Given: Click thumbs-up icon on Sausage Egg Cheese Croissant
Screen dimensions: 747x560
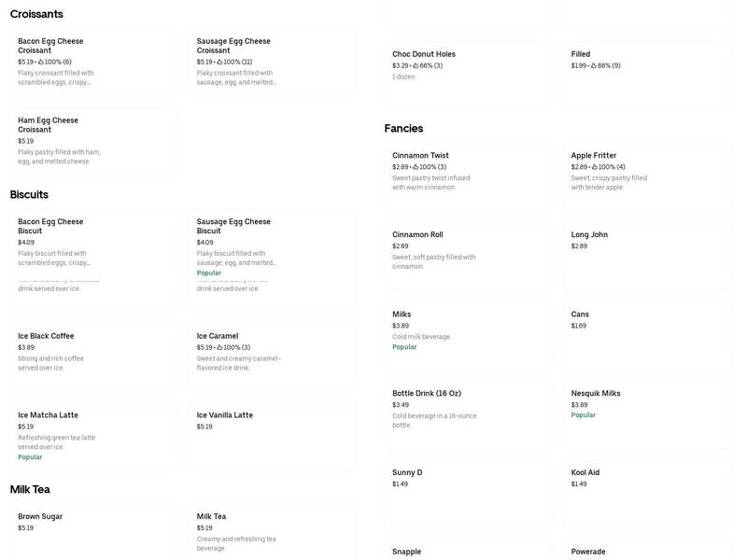Looking at the screenshot, I should [x=219, y=62].
